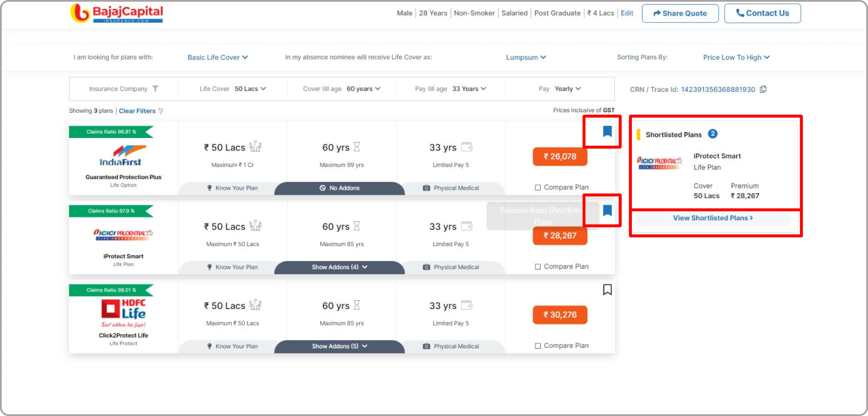
Task: Expand Show Addons (4) for iProtect Smart
Action: (x=339, y=267)
